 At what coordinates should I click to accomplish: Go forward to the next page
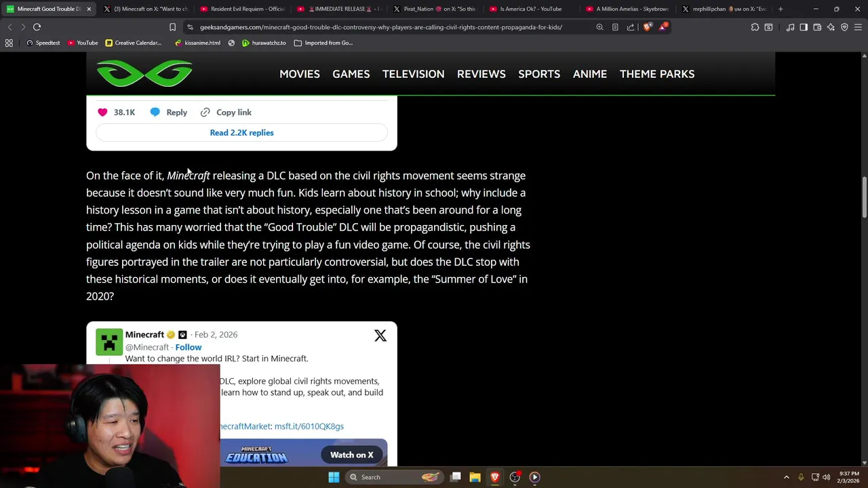click(23, 27)
